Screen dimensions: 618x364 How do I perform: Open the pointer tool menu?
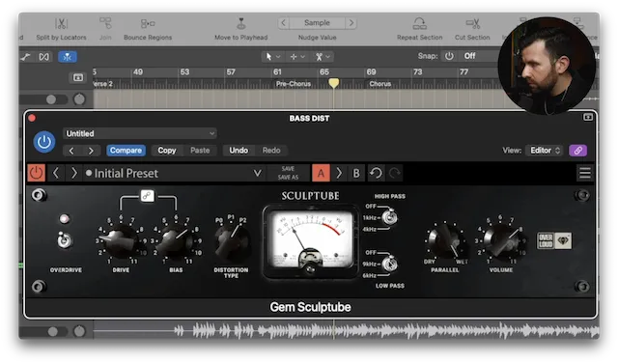coord(272,57)
